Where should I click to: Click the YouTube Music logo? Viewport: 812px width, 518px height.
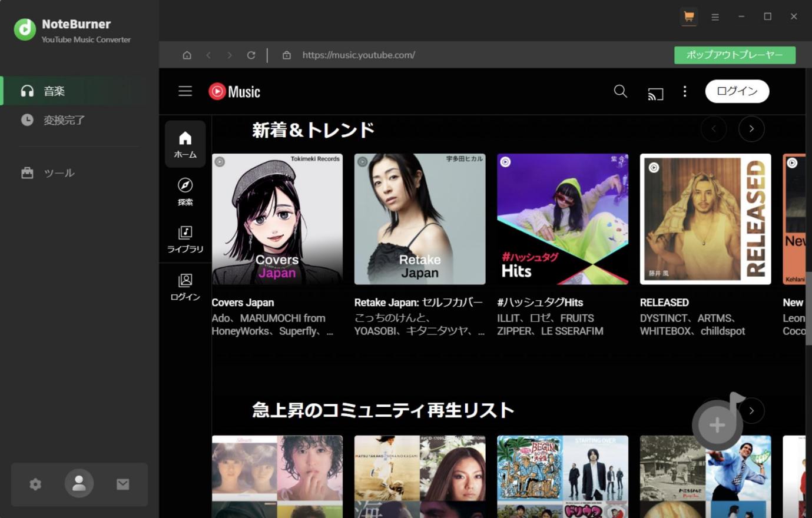pos(234,91)
